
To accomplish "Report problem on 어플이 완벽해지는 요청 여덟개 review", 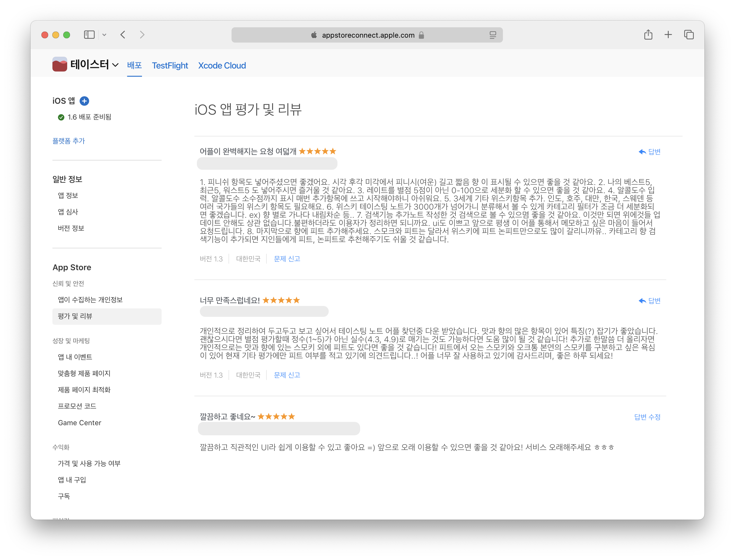I will coord(287,259).
